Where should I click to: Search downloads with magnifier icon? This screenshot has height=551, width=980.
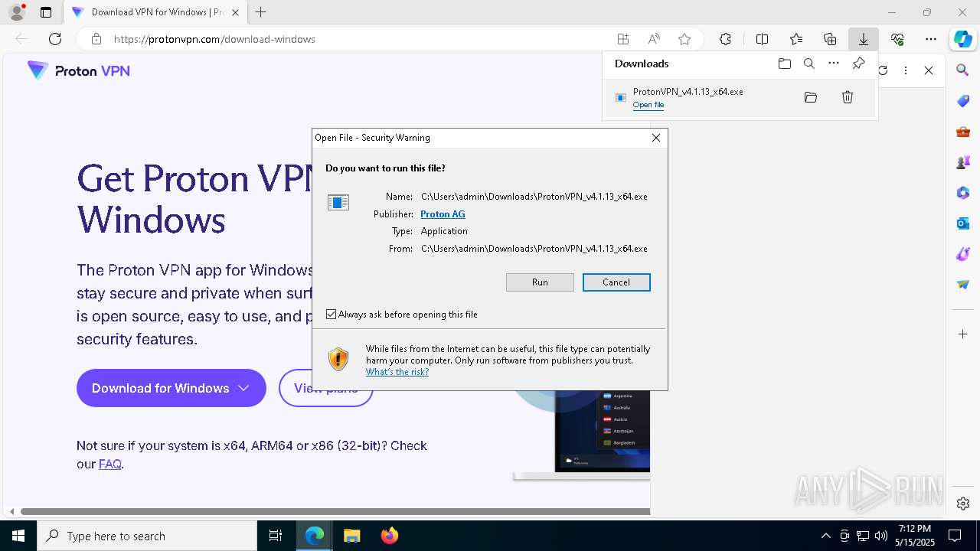point(809,64)
